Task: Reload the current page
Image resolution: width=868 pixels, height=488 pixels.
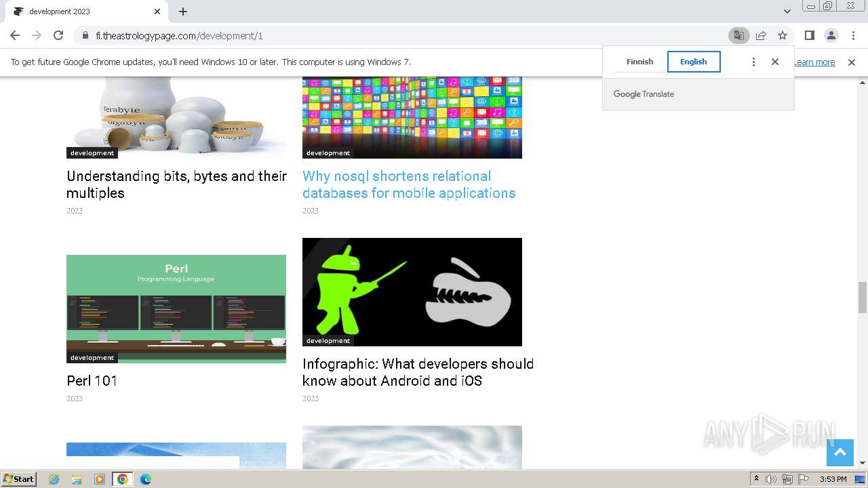Action: point(58,35)
